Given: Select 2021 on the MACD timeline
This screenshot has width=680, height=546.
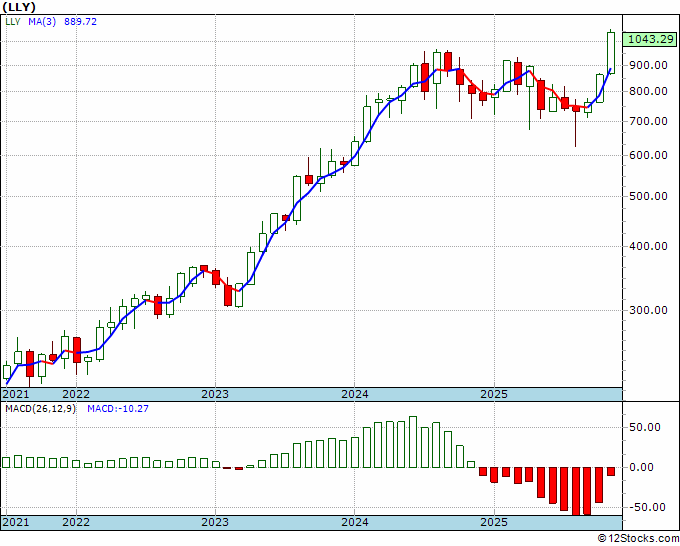Looking at the screenshot, I should click(x=16, y=522).
